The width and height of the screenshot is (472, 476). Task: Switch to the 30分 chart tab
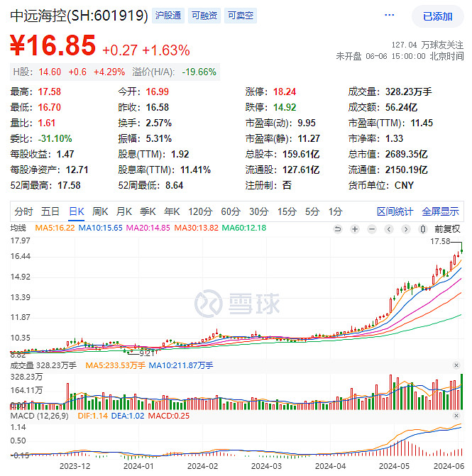click(x=259, y=211)
